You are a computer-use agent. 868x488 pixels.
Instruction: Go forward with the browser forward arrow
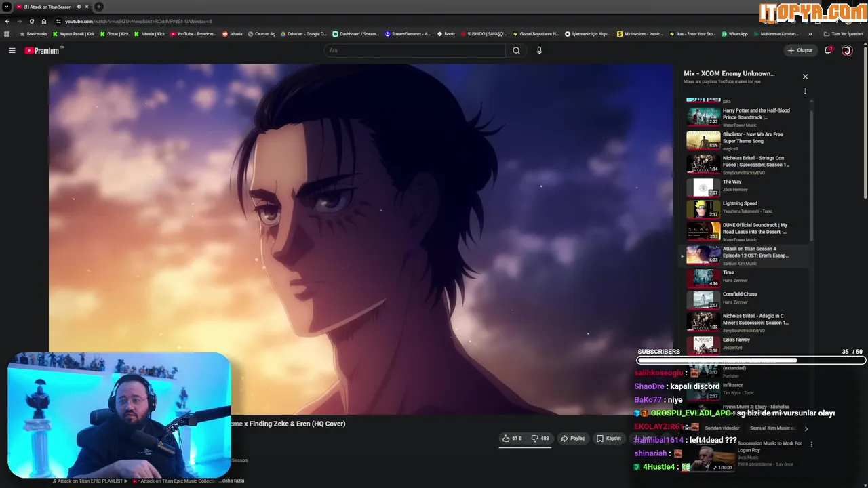[x=19, y=21]
